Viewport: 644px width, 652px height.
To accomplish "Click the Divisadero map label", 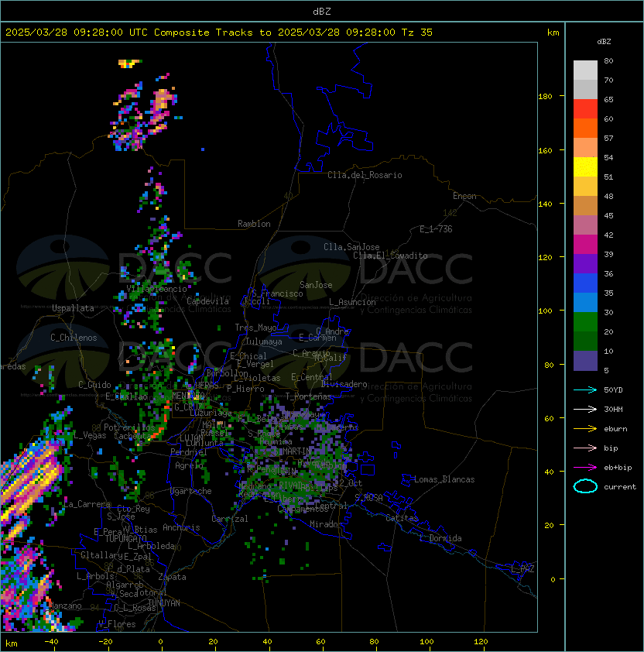I will click(344, 384).
